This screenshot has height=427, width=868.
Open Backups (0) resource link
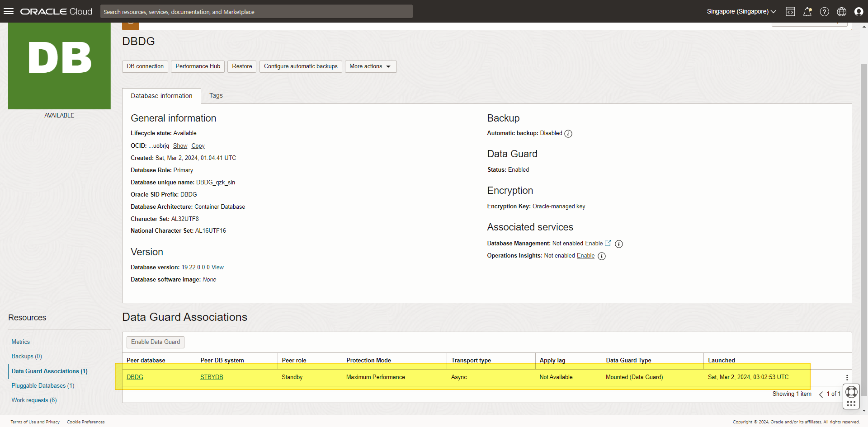(x=27, y=357)
